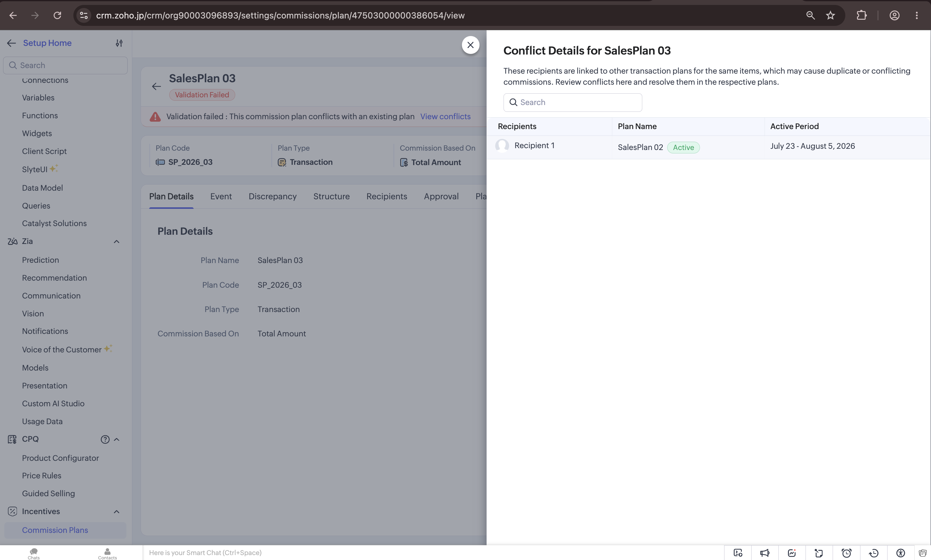Open the site information icon in address bar
This screenshot has width=931, height=560.
point(84,15)
